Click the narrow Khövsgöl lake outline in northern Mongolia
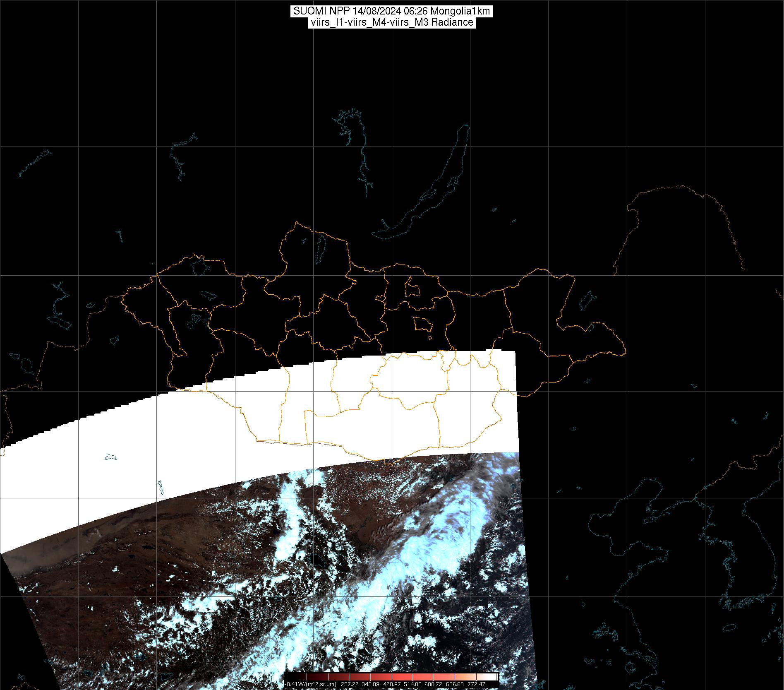Image resolution: width=784 pixels, height=690 pixels. pos(321,250)
